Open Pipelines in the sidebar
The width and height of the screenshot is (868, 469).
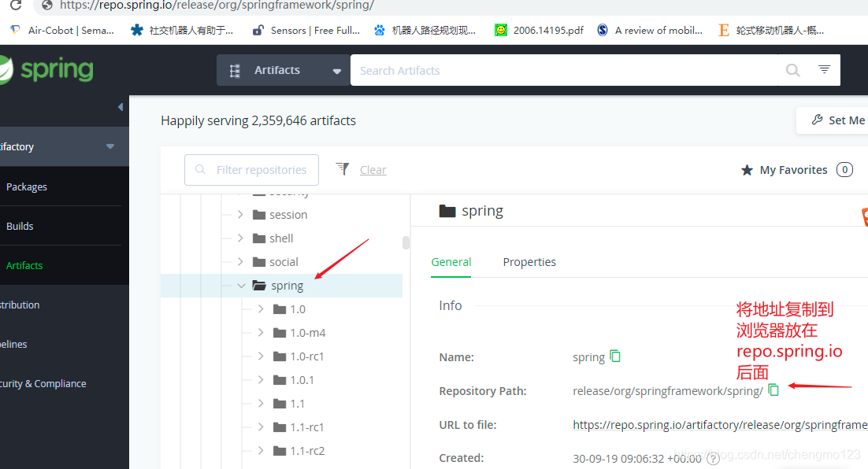(x=14, y=344)
